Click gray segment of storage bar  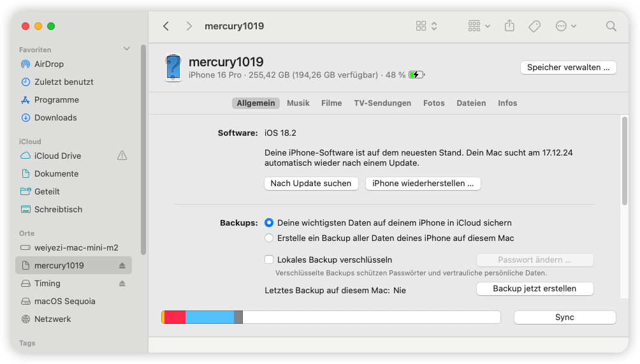(x=238, y=317)
